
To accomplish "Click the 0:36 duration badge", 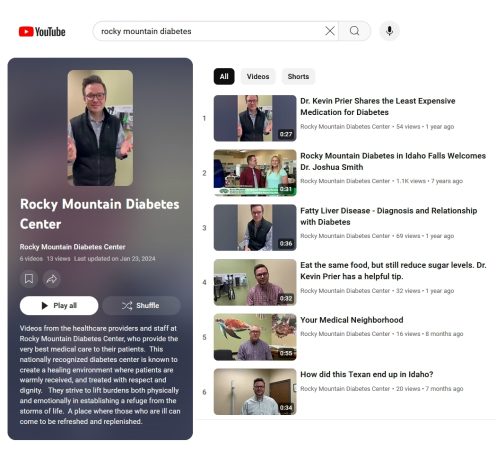I will coord(286,244).
